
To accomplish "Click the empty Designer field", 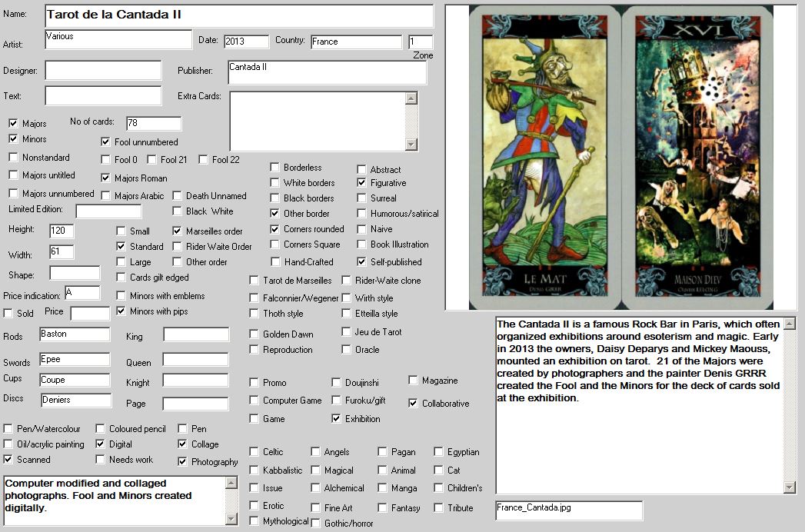I will [x=103, y=71].
